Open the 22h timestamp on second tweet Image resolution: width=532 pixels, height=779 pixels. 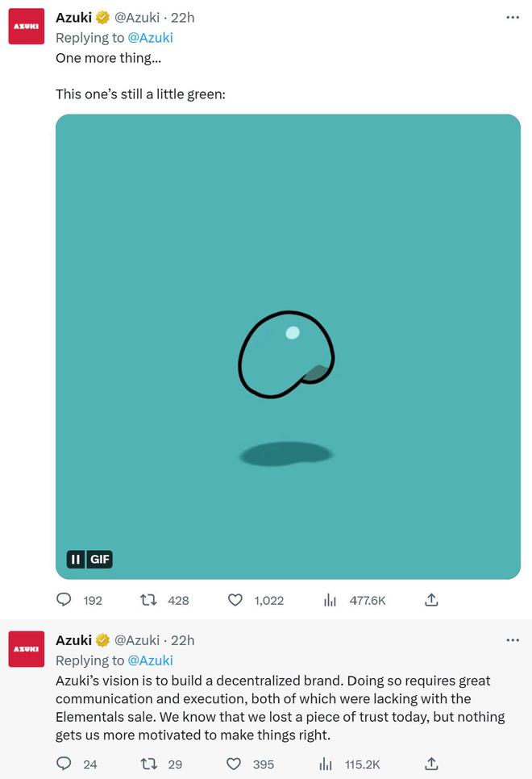(183, 640)
